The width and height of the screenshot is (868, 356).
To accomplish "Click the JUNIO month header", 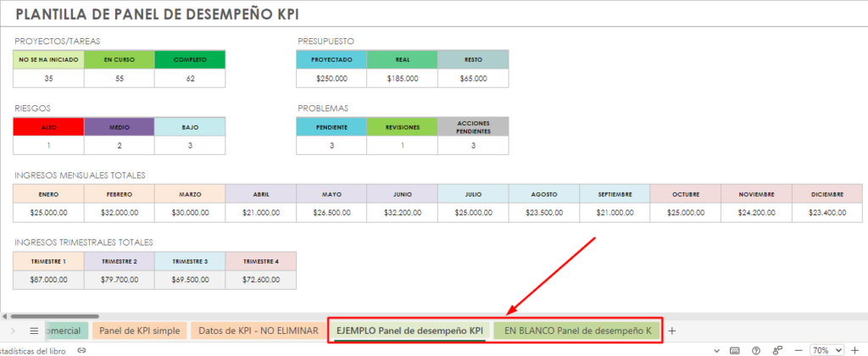I will [x=403, y=194].
